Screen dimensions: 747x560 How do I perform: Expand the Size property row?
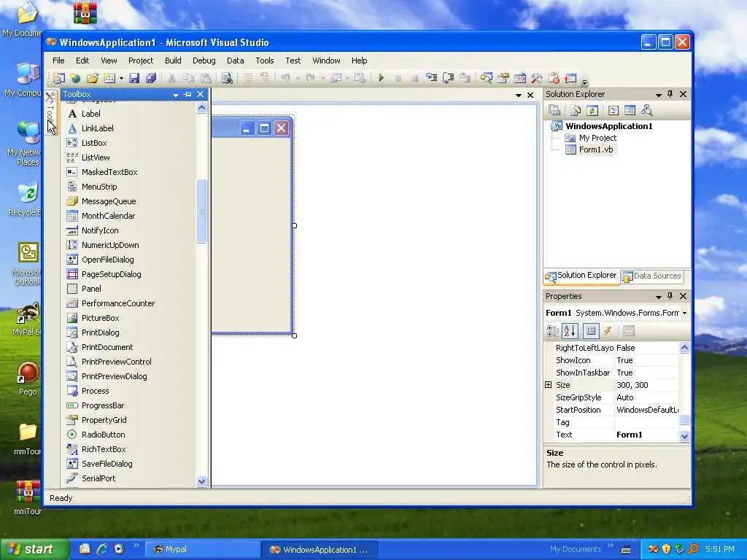coord(549,385)
